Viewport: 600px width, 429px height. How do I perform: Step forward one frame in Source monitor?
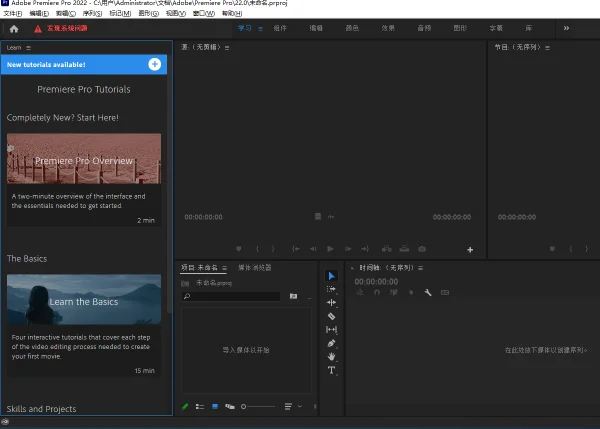point(348,249)
